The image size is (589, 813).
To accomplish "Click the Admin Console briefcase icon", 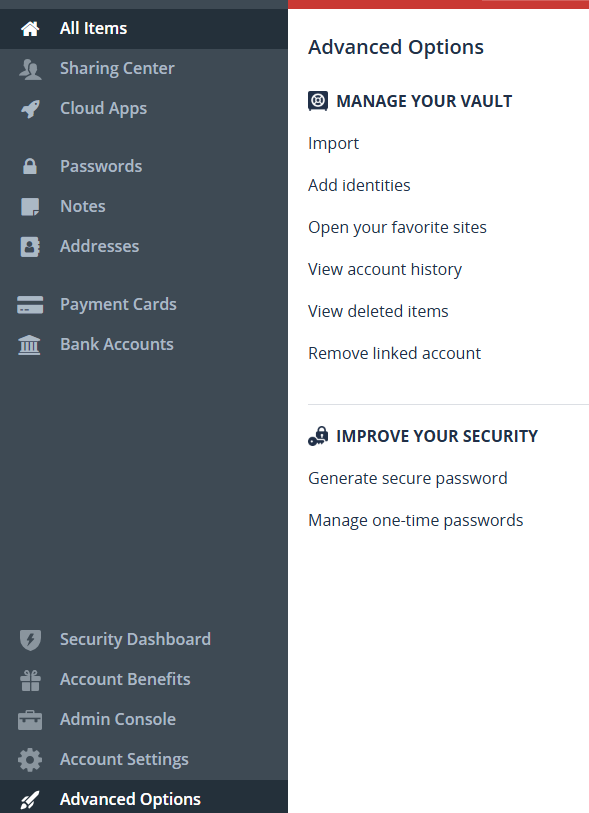I will [x=30, y=720].
